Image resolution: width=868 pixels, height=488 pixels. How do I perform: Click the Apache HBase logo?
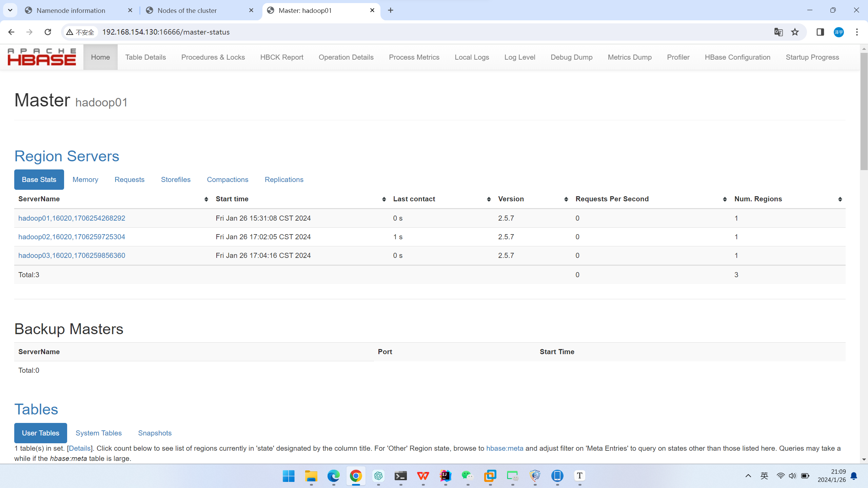coord(42,57)
